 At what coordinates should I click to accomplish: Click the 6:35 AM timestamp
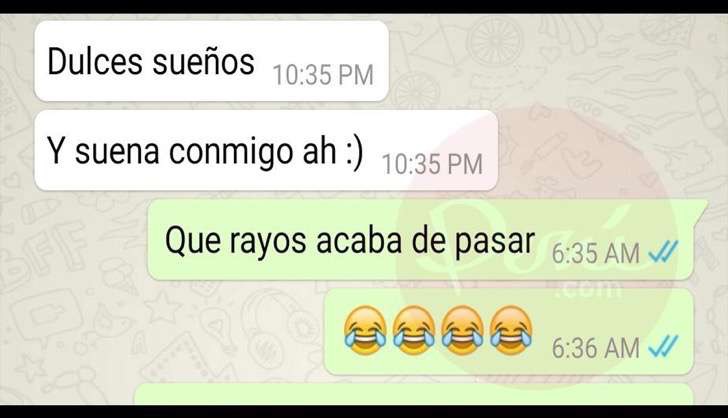point(596,254)
